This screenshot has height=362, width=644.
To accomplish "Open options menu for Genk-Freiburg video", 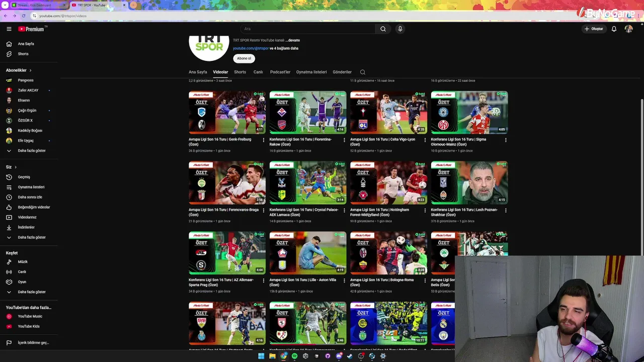I will point(264,140).
